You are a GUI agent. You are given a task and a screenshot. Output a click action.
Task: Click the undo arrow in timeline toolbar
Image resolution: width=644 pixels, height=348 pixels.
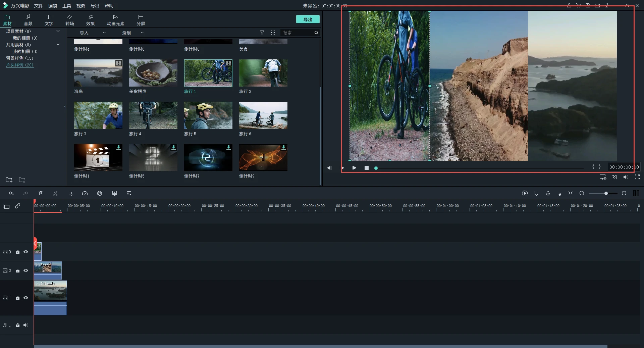tap(11, 193)
